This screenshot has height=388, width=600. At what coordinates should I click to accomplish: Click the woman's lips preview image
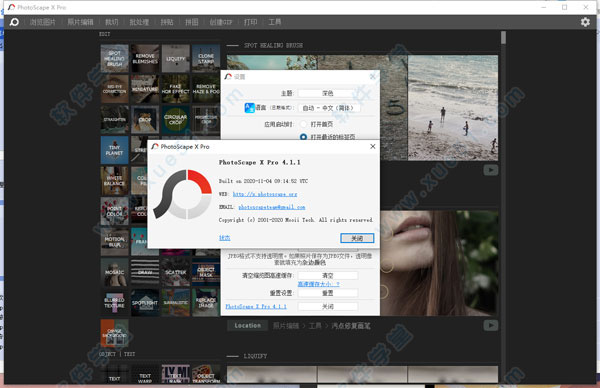439,263
